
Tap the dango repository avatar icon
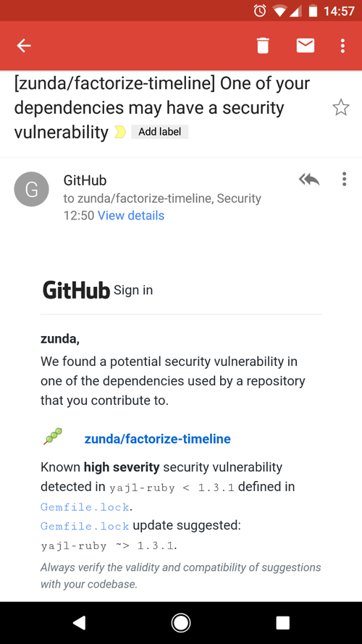[x=53, y=436]
